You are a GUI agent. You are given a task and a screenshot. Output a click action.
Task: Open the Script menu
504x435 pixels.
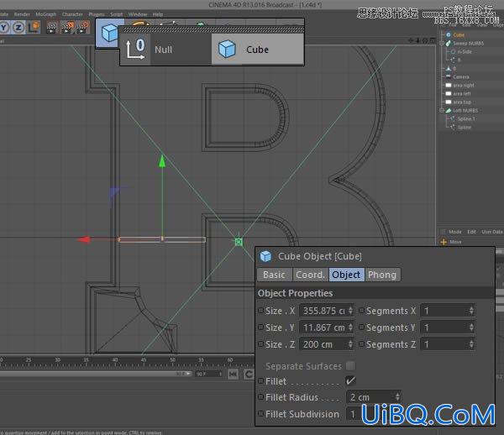[x=117, y=14]
